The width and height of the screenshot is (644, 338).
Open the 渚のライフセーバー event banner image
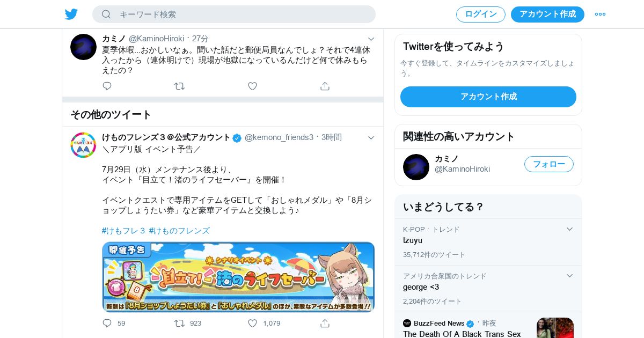(238, 277)
